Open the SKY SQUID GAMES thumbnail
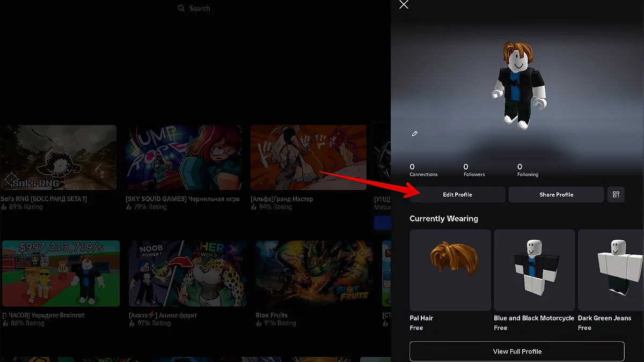Viewport: 644px width, 362px height. point(184,158)
